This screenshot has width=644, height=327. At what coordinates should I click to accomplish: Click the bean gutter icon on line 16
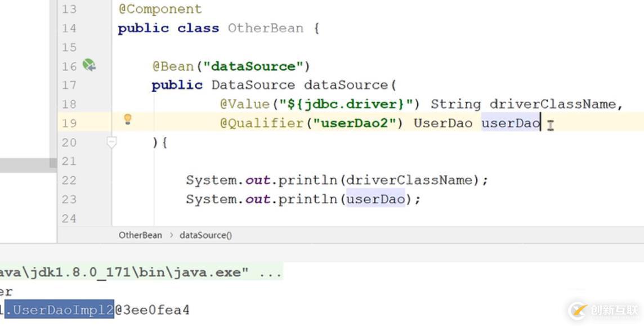pos(89,65)
